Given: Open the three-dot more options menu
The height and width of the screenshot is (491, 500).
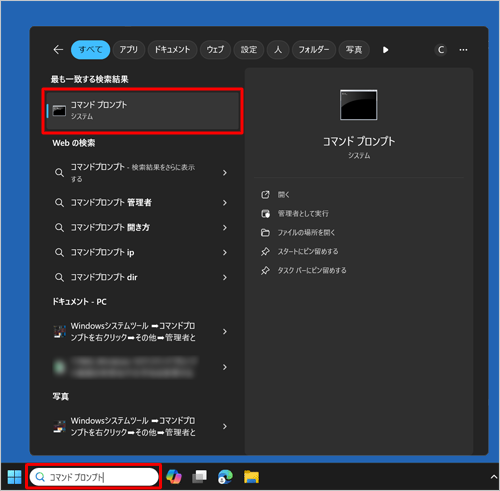Looking at the screenshot, I should click(x=463, y=50).
